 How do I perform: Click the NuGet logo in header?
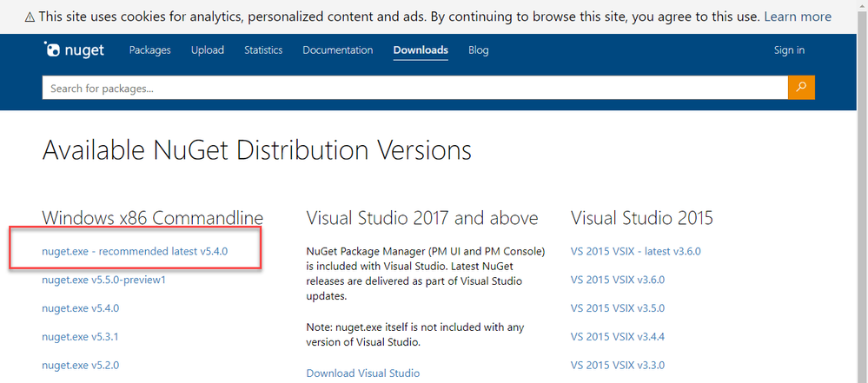[74, 50]
